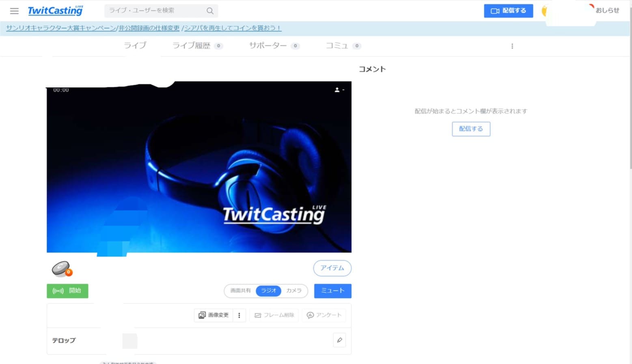
Task: Click アンケート button
Action: pos(324,315)
